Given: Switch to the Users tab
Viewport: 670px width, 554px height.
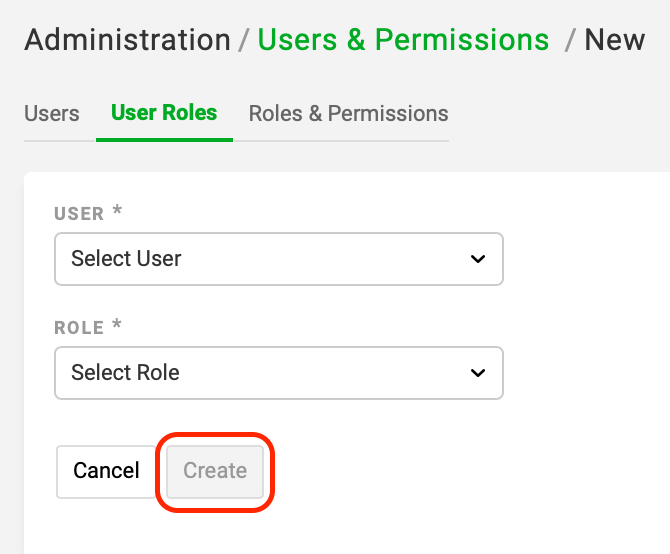Looking at the screenshot, I should point(52,114).
